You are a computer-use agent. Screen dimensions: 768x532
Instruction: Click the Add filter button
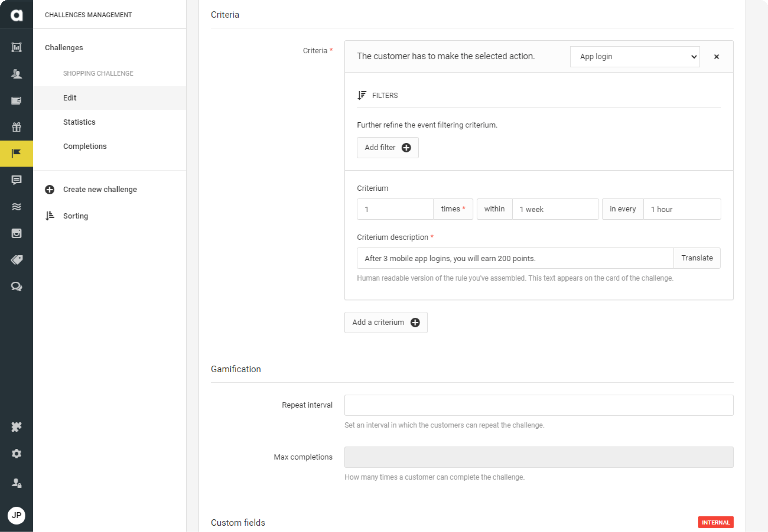pyautogui.click(x=387, y=147)
